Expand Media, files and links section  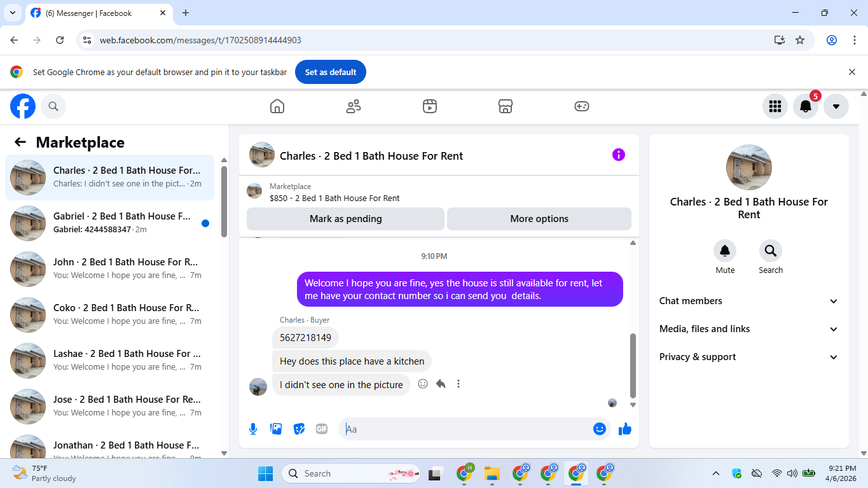click(x=749, y=329)
